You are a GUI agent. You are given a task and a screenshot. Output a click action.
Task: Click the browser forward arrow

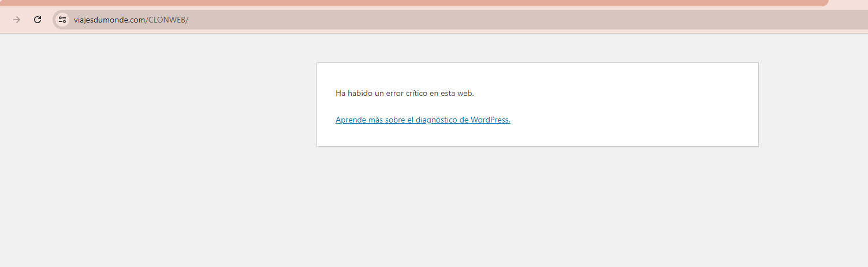tap(17, 20)
